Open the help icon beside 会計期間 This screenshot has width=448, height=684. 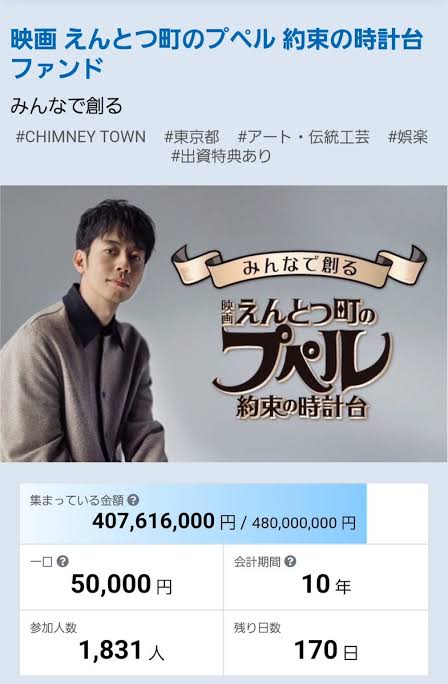(290, 561)
